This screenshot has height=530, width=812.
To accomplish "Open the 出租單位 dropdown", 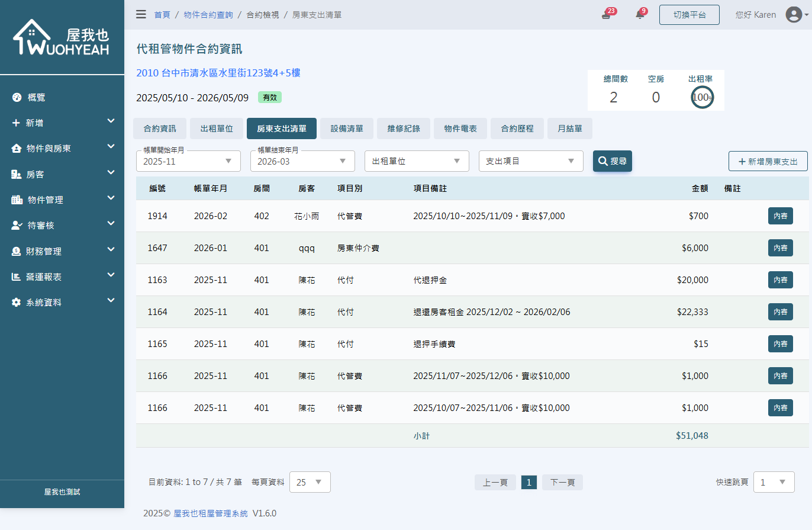I will coord(417,160).
